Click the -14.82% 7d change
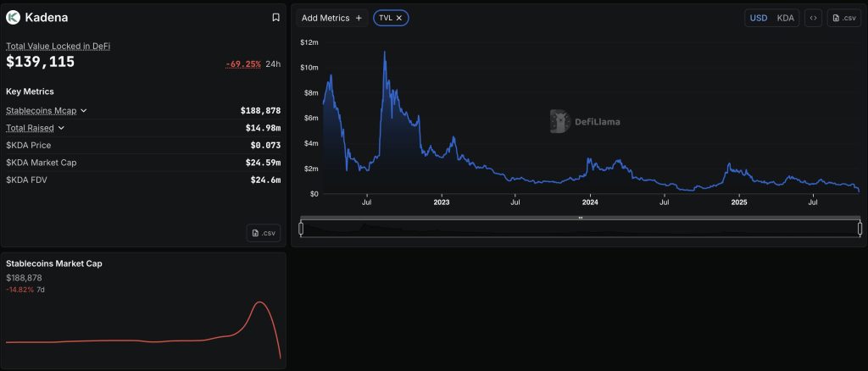The width and height of the screenshot is (868, 371). 20,290
